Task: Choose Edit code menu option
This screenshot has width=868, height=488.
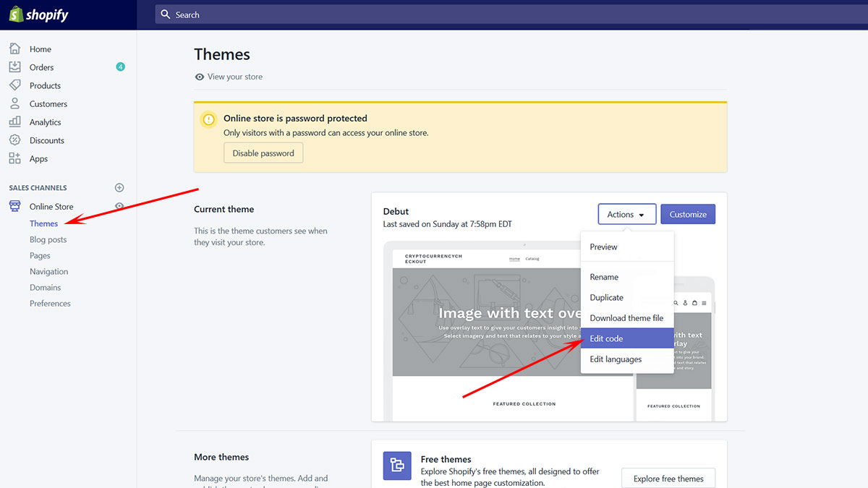Action: pyautogui.click(x=627, y=338)
